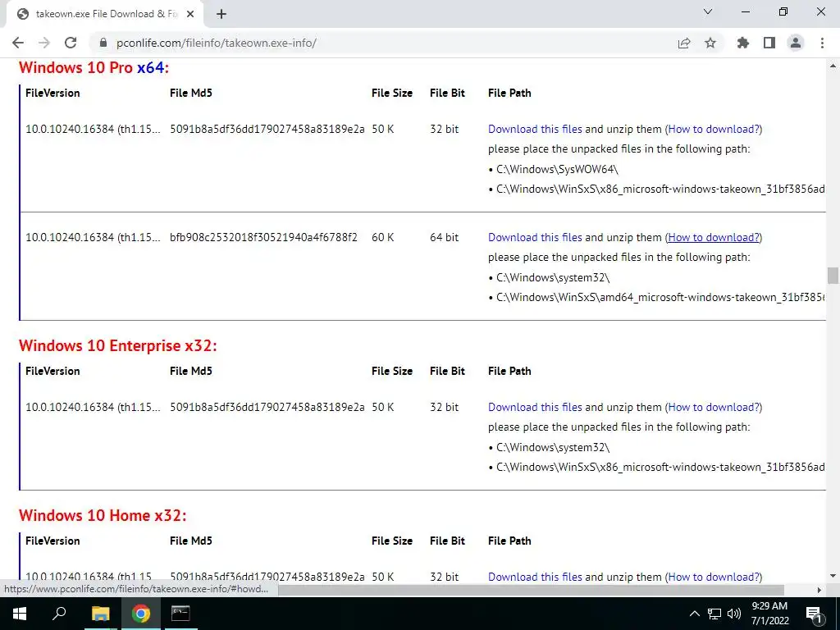Select C:\Windows\SysWOW64\ path text
This screenshot has width=840, height=630.
pyautogui.click(x=557, y=169)
